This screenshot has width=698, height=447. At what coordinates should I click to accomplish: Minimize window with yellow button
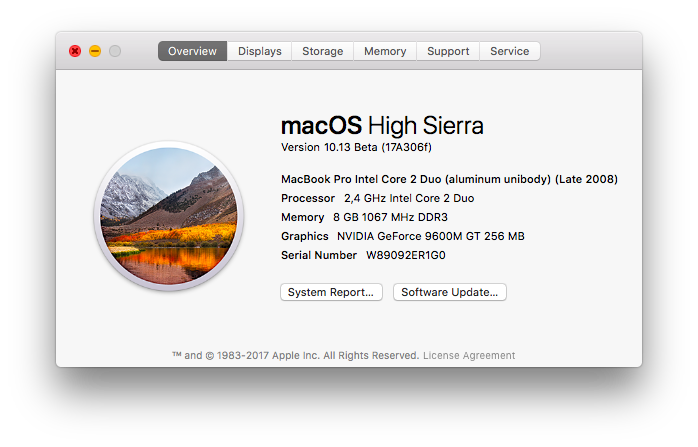click(x=95, y=51)
